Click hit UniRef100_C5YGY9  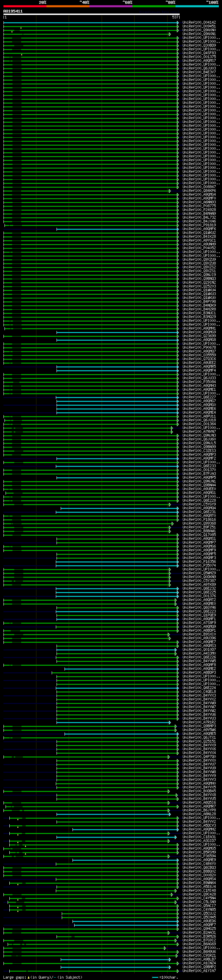pyautogui.click(x=199, y=504)
